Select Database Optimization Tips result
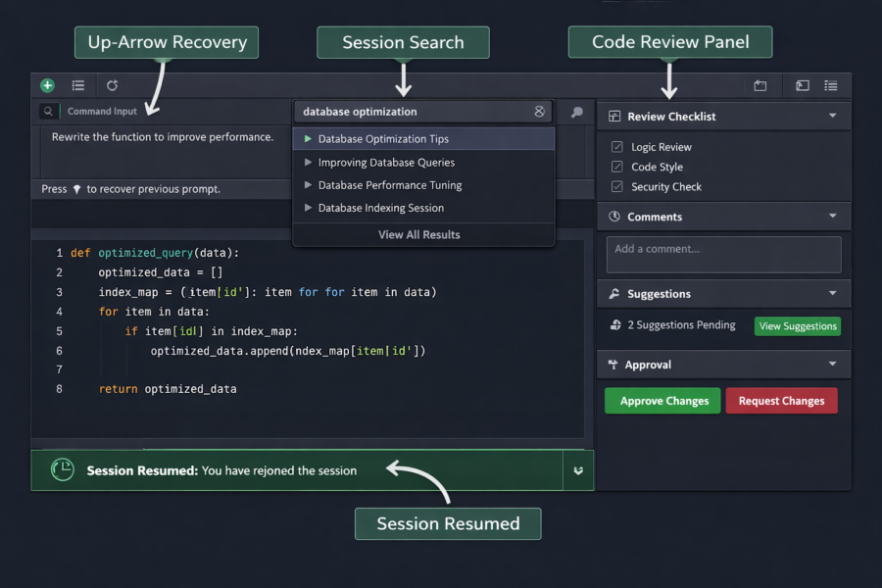This screenshot has width=882, height=588. click(423, 139)
